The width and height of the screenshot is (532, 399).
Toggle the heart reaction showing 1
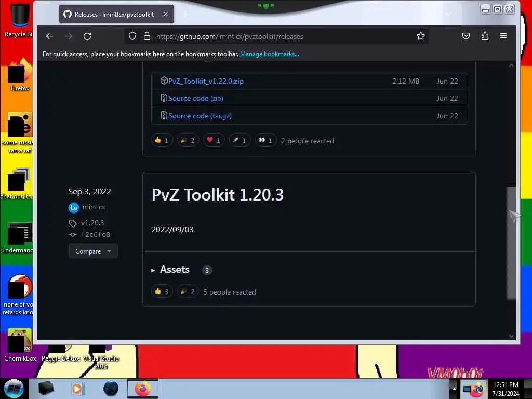tap(214, 140)
